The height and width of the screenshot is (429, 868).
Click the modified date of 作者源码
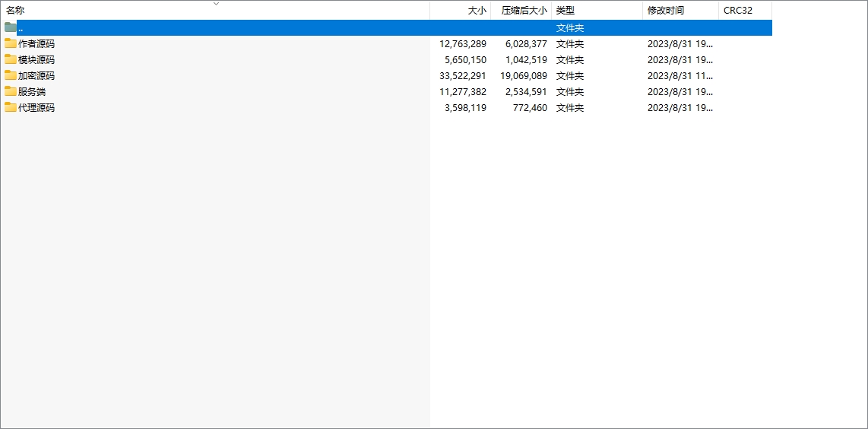pos(680,44)
